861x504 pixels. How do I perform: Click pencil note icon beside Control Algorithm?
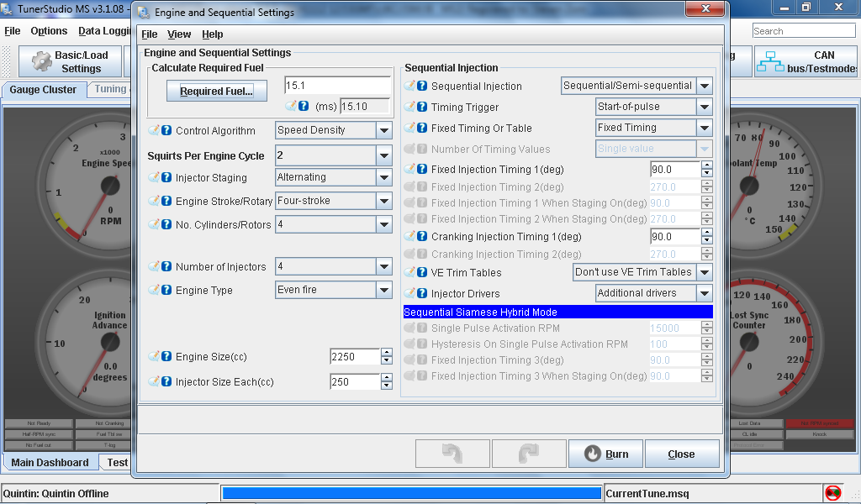154,130
